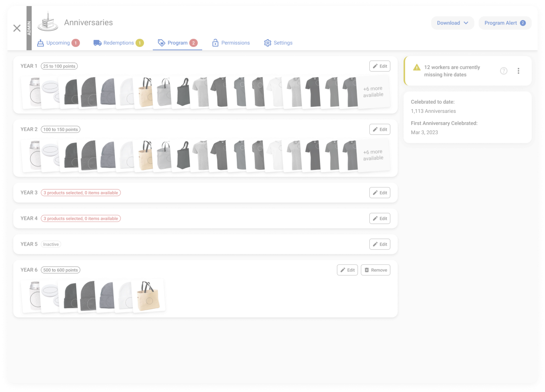This screenshot has height=392, width=545.
Task: Click the birthday cake program icon
Action: [x=48, y=22]
